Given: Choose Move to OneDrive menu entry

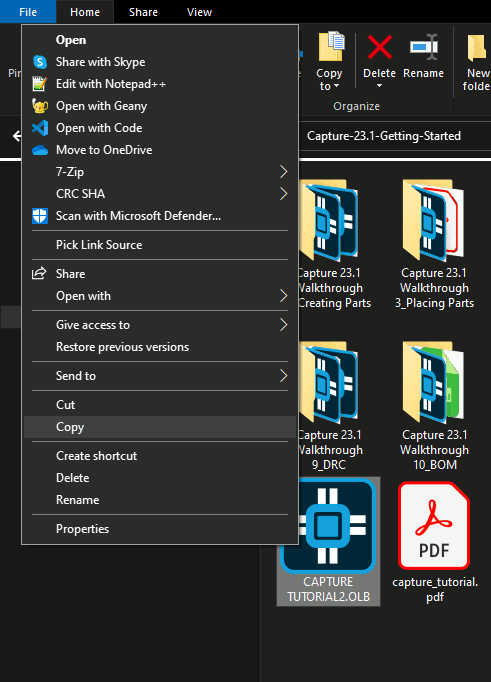Looking at the screenshot, I should point(160,150).
